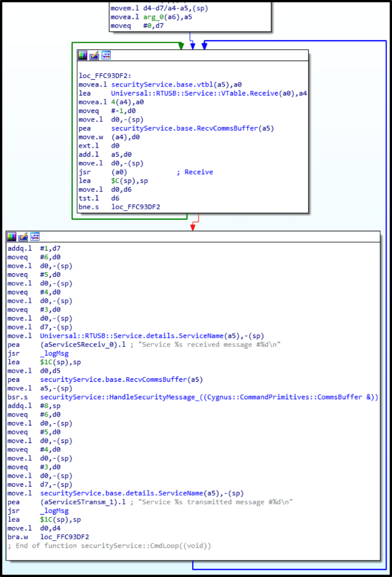Screen dimensions: 392x577
Task: Click group nodes icon on loc_FFC93DF2 block
Action: tap(106, 55)
